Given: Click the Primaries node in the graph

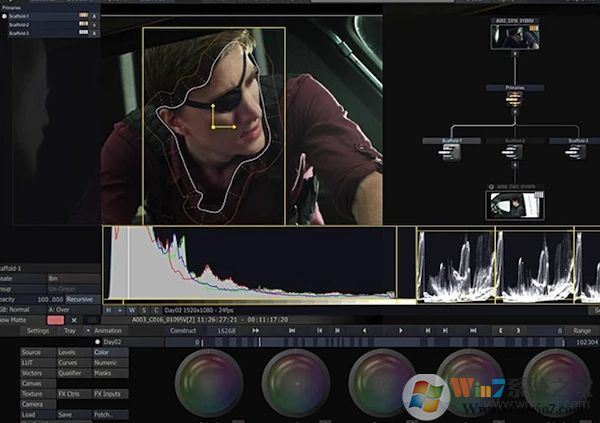Looking at the screenshot, I should [x=513, y=90].
